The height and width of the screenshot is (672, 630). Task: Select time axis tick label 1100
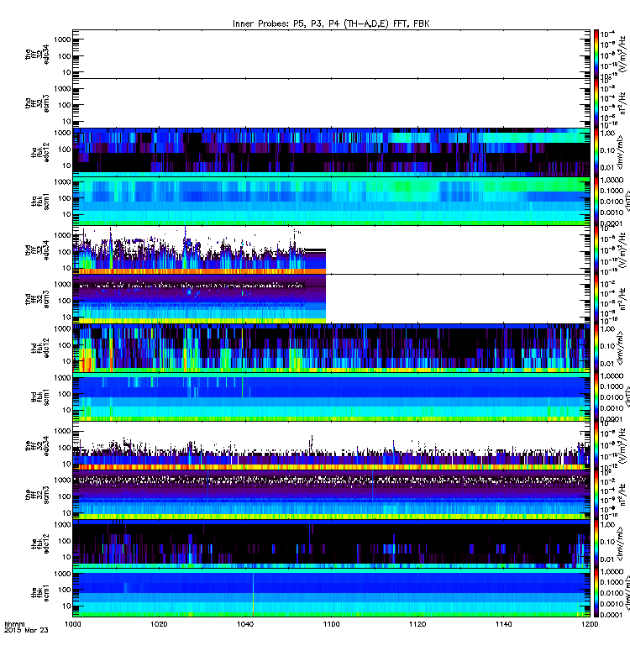coord(331,624)
